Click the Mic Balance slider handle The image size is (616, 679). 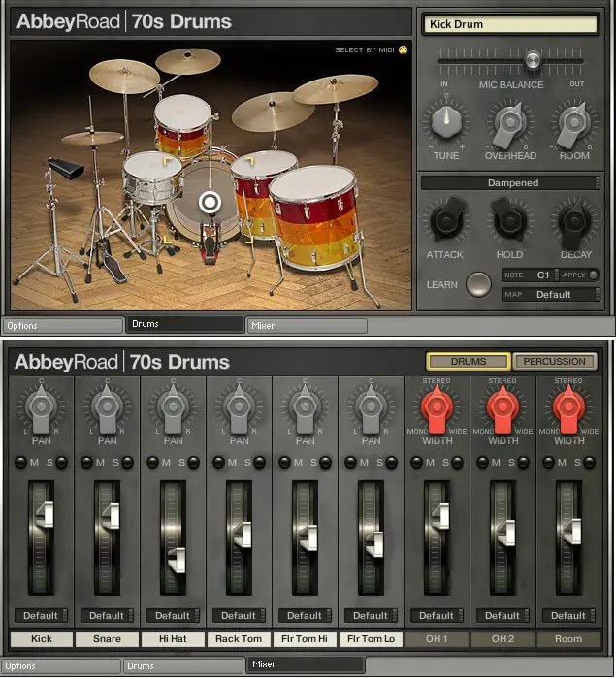coord(533,60)
